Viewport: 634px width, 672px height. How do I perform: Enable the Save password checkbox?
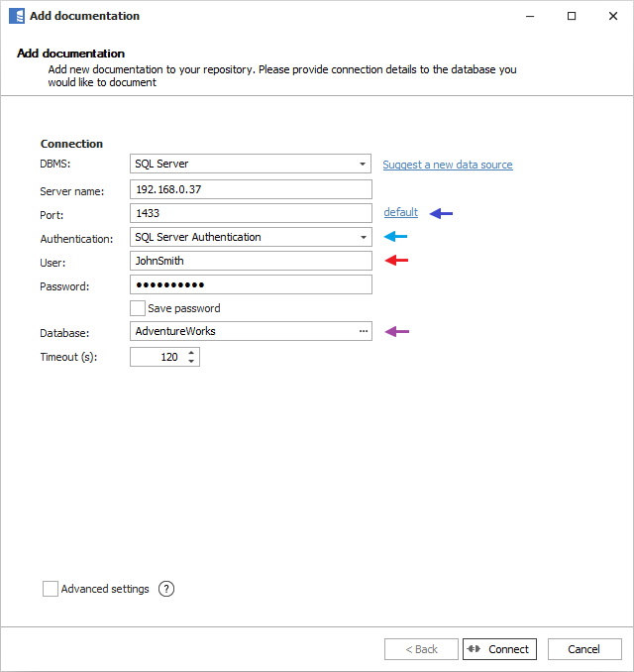click(138, 308)
